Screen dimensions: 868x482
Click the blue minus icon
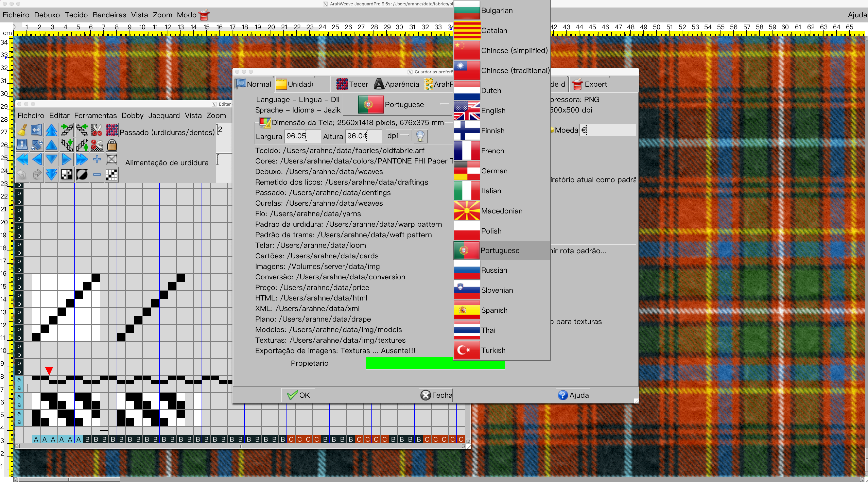click(x=97, y=174)
